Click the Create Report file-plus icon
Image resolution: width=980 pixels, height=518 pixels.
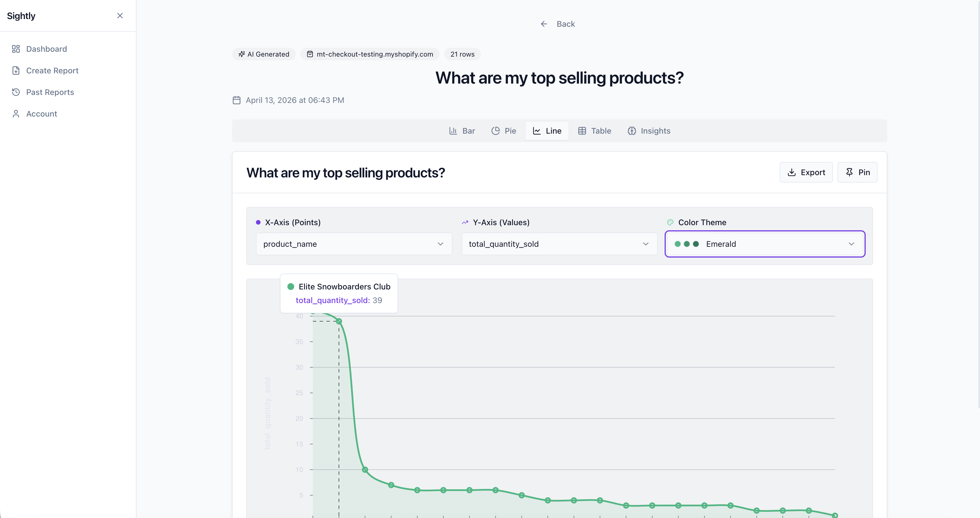(16, 71)
